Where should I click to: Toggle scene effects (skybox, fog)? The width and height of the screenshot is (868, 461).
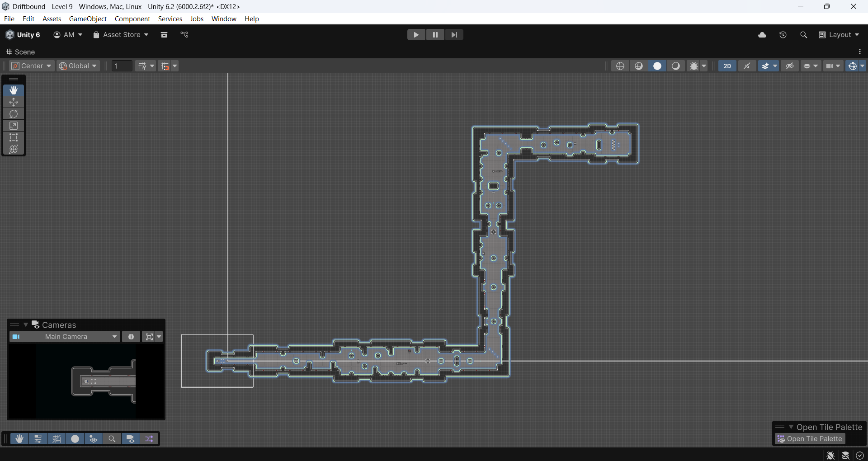pos(765,66)
